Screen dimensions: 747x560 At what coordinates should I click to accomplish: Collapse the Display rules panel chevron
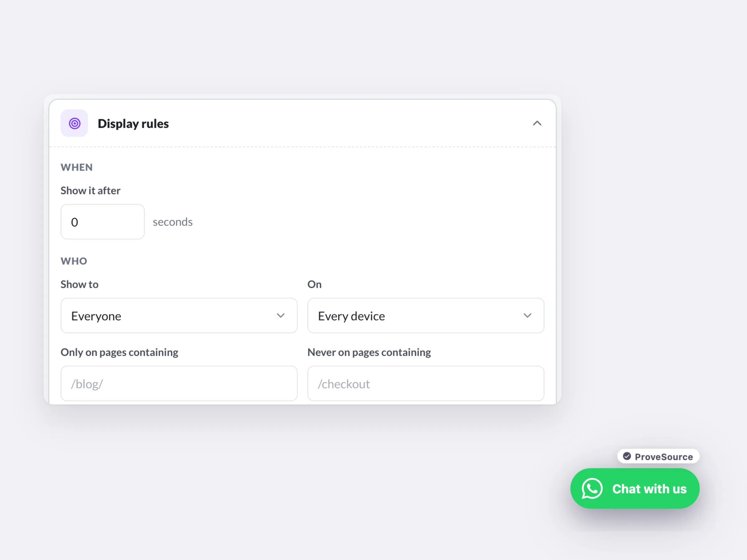(x=537, y=123)
